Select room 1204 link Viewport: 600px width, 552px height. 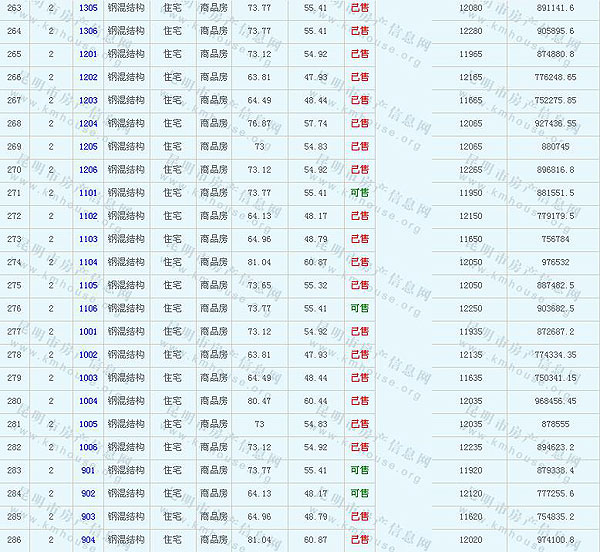(88, 123)
